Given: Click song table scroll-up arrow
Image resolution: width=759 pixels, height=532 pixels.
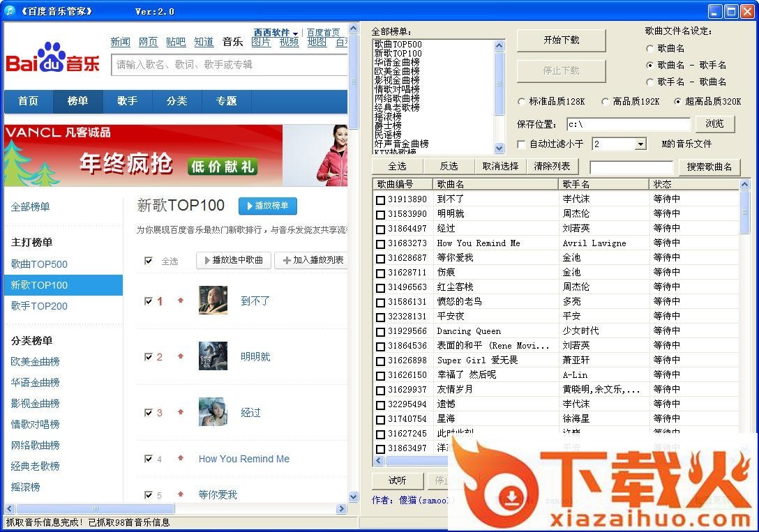Looking at the screenshot, I should [x=744, y=184].
